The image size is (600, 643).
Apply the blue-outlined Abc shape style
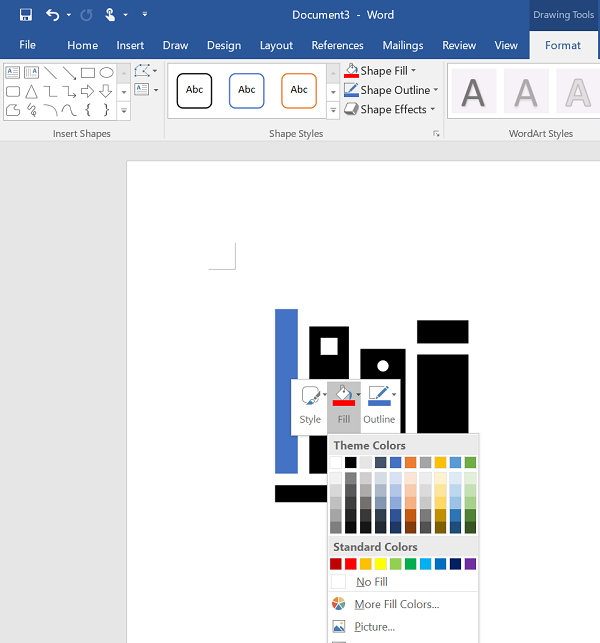(x=247, y=90)
